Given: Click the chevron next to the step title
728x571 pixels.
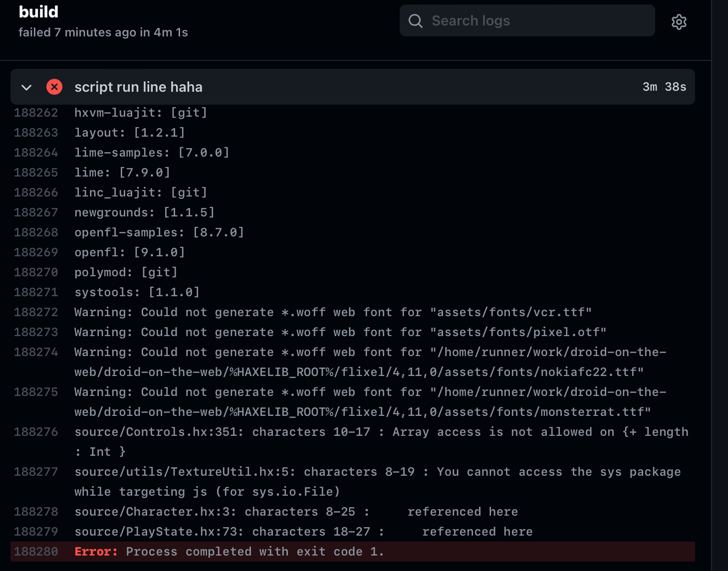Looking at the screenshot, I should [26, 87].
